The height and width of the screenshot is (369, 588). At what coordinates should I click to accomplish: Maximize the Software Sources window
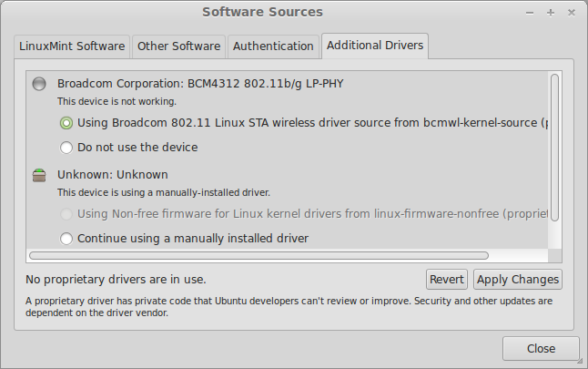550,13
